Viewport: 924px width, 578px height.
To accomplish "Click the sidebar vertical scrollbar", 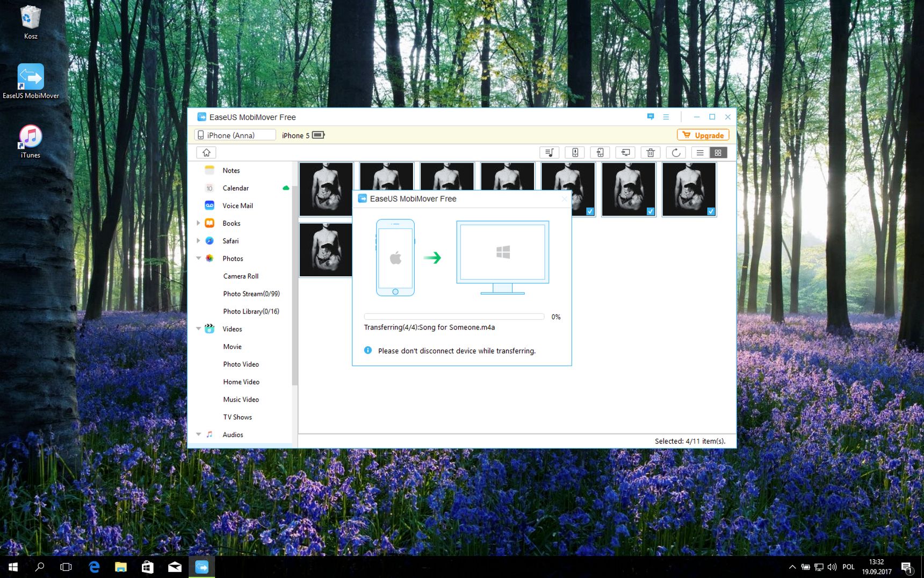I will point(294,285).
